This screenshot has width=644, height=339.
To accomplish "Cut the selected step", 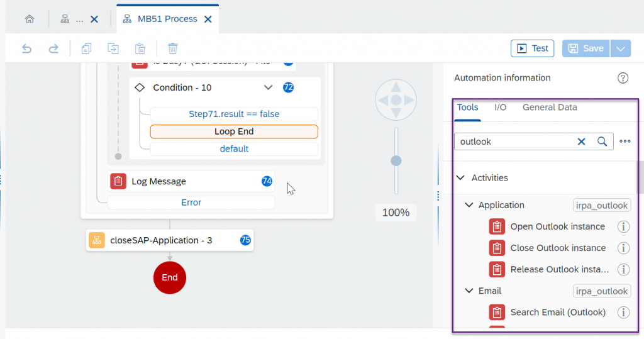I will pos(113,48).
